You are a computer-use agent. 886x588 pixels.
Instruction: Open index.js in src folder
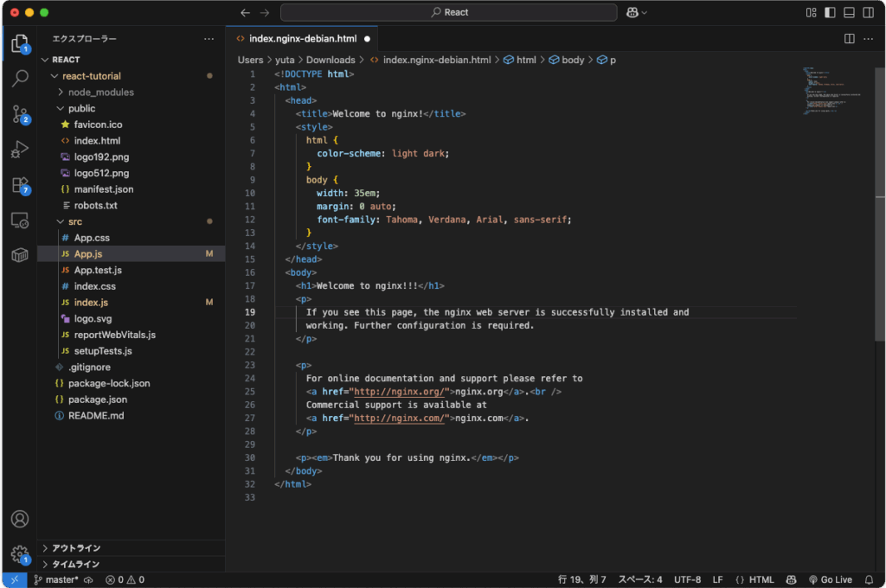[132, 302]
